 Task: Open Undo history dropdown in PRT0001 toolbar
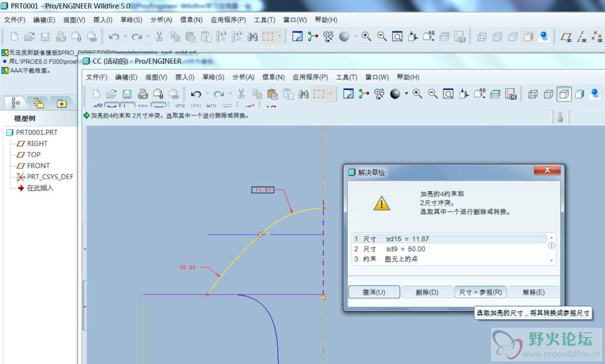125,37
